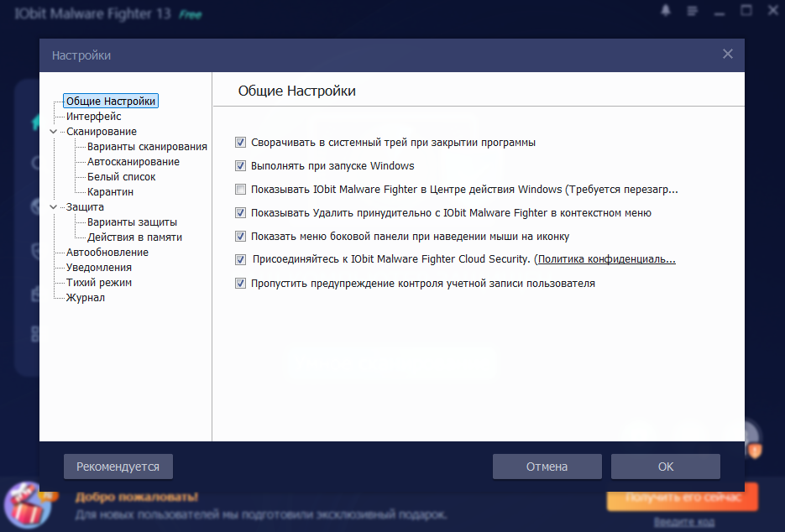Open Варианты сканирования settings
The height and width of the screenshot is (532, 785).
pos(147,147)
